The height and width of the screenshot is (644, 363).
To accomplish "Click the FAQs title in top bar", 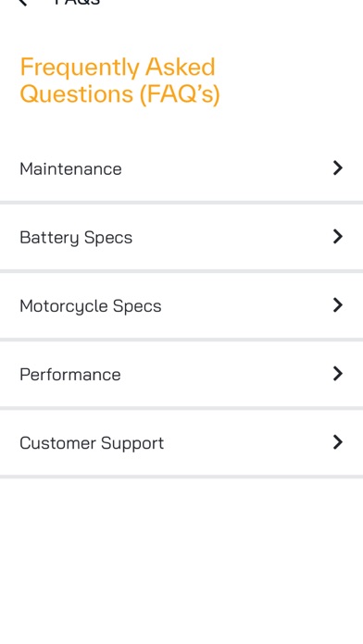I will [77, 2].
